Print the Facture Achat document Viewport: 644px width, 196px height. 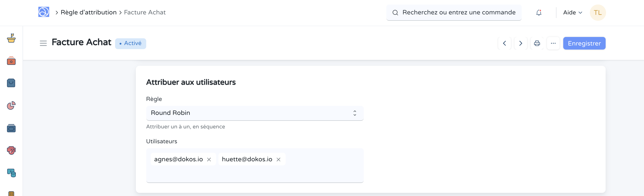(537, 43)
